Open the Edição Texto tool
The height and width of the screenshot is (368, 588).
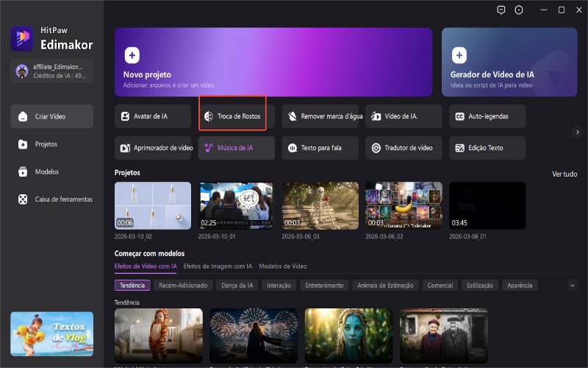click(x=487, y=148)
